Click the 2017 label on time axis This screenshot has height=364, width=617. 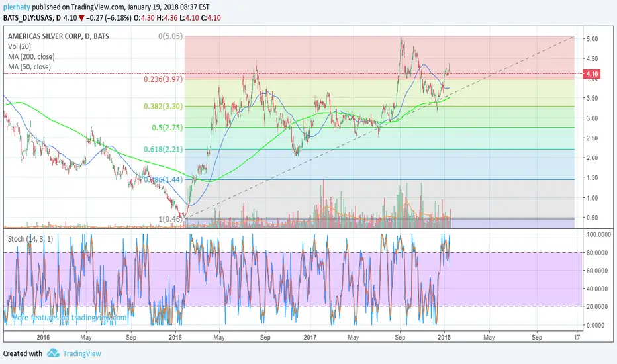(310, 338)
